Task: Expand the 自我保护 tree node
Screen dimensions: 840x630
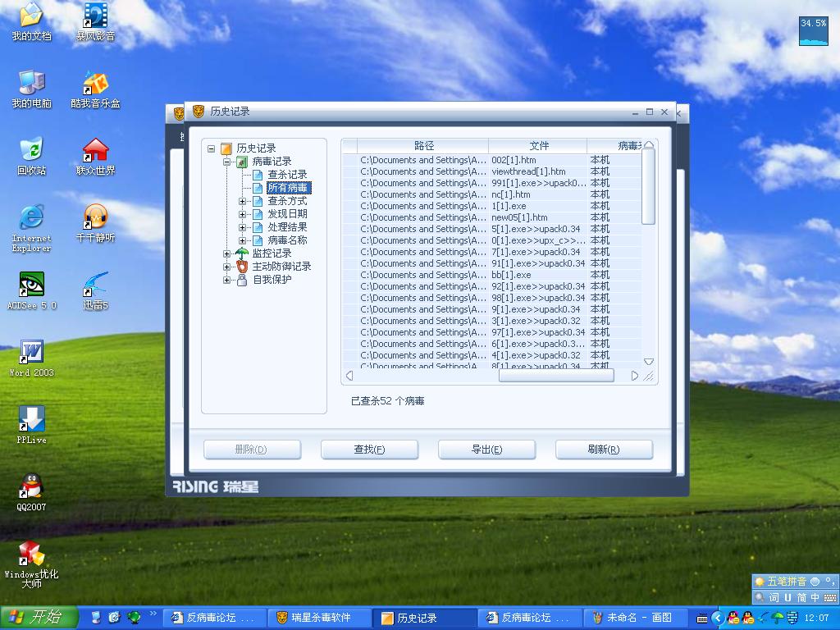Action: pyautogui.click(x=226, y=280)
